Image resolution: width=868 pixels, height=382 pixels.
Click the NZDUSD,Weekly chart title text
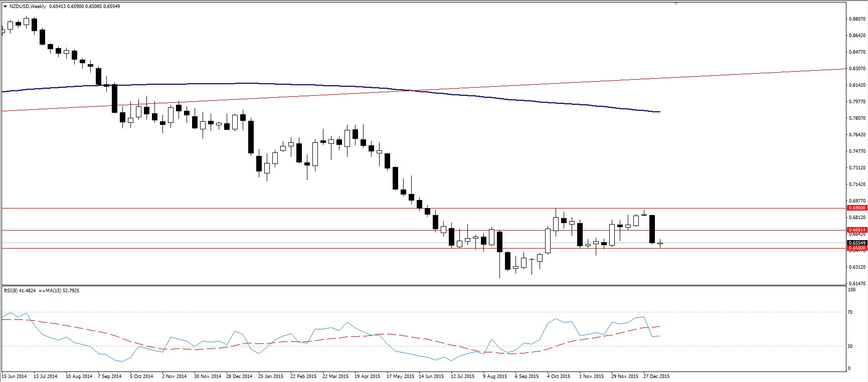[28, 7]
